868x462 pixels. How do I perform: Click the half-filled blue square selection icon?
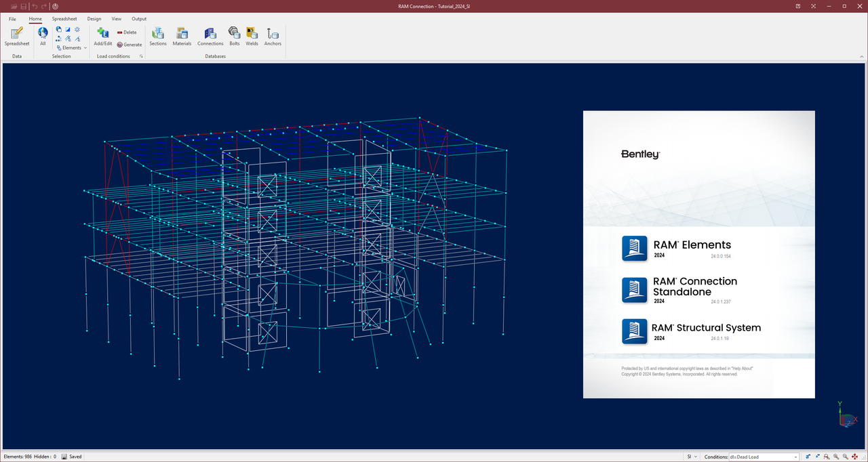pyautogui.click(x=68, y=29)
